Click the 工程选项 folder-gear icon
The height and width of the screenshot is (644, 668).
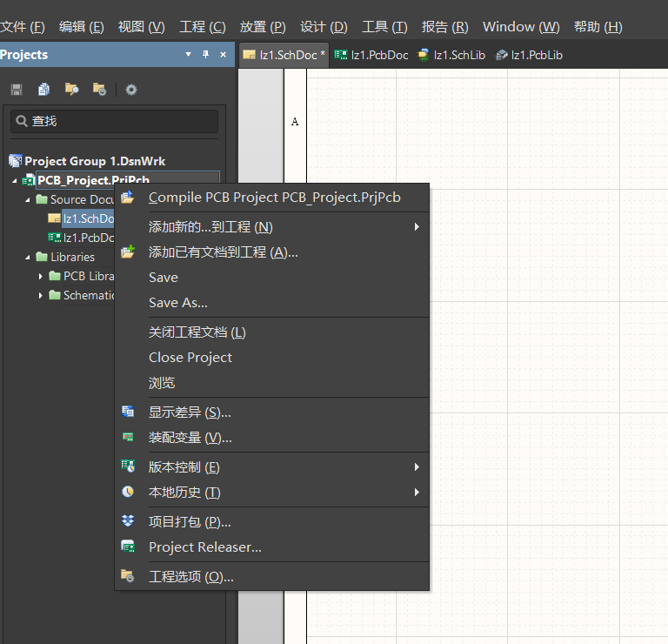point(128,576)
